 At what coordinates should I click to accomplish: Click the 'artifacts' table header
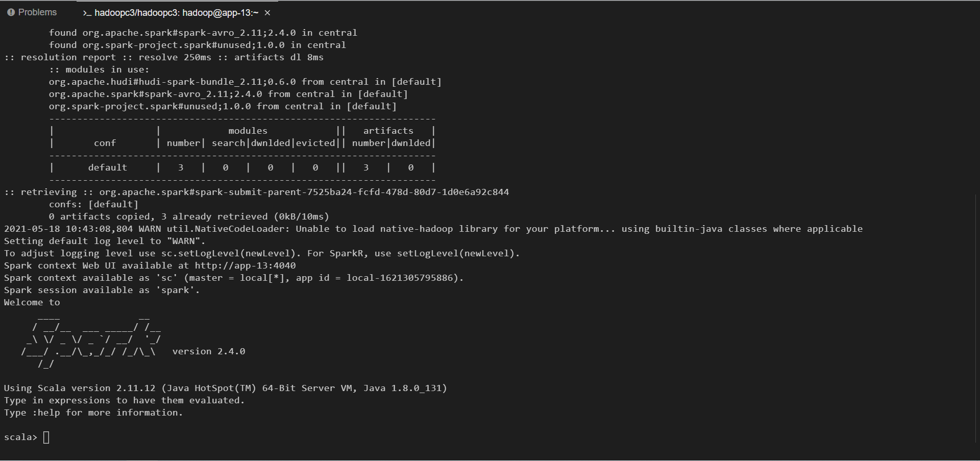(388, 131)
